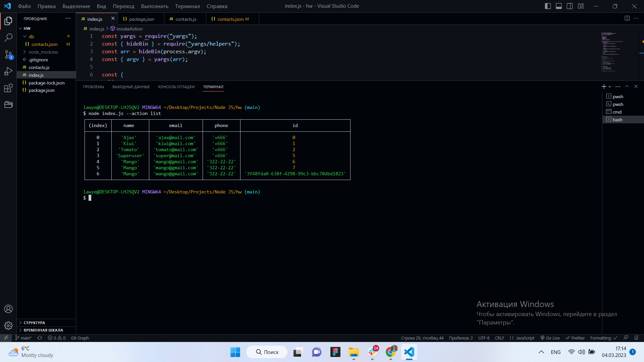Image resolution: width=644 pixels, height=362 pixels.
Task: Open the notifications bell in status bar
Action: pyautogui.click(x=636, y=338)
